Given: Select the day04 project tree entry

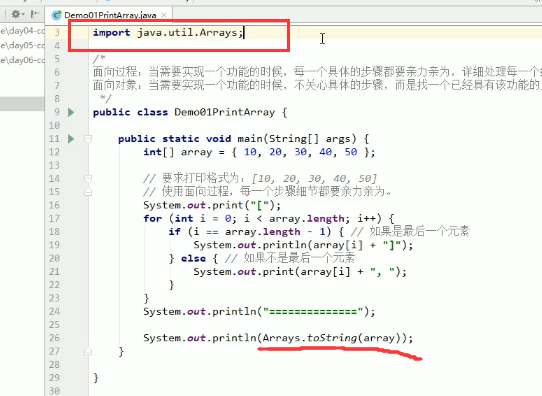Looking at the screenshot, I should 22,31.
